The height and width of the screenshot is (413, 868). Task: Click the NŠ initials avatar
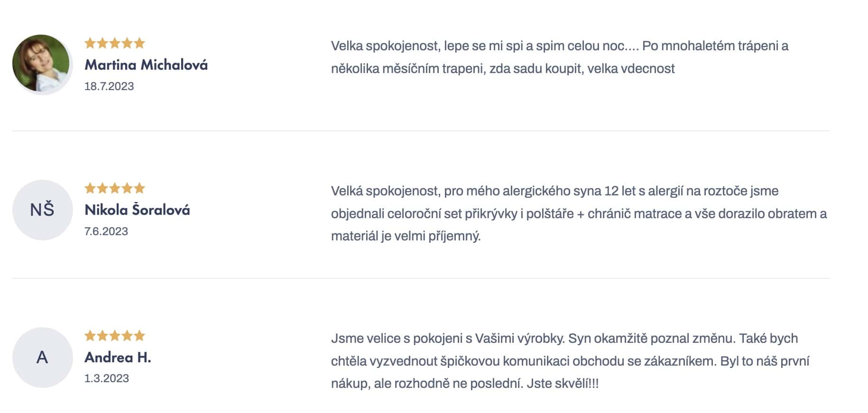tap(42, 210)
